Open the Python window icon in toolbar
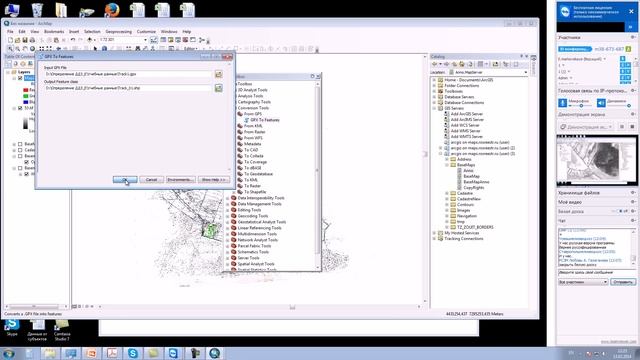Image resolution: width=640 pixels, height=360 pixels. pyautogui.click(x=193, y=40)
